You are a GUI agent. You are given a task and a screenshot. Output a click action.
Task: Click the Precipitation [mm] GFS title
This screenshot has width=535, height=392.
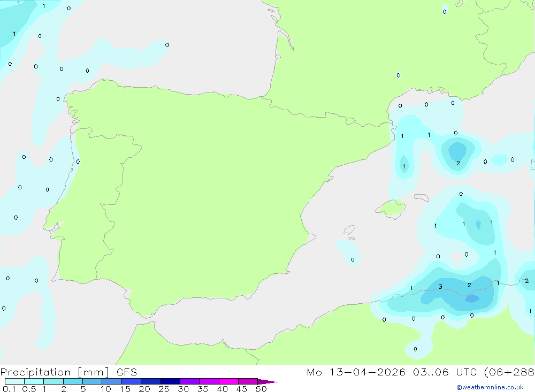(x=68, y=372)
